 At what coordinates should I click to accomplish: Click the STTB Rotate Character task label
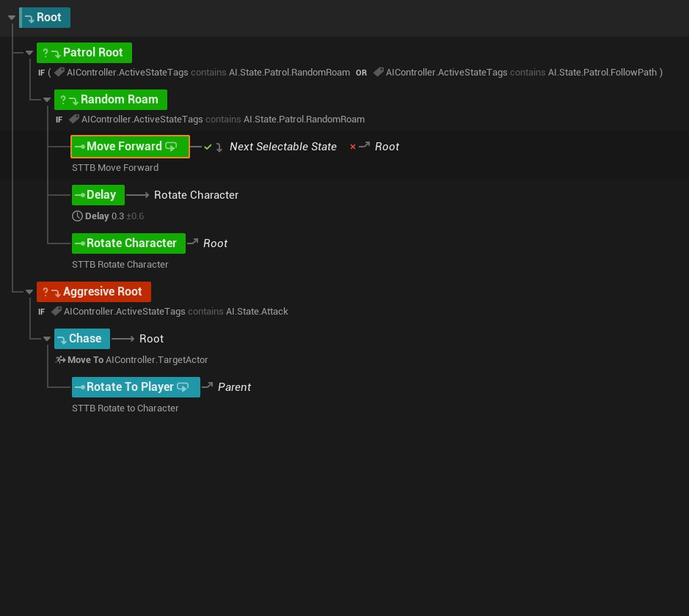click(120, 264)
